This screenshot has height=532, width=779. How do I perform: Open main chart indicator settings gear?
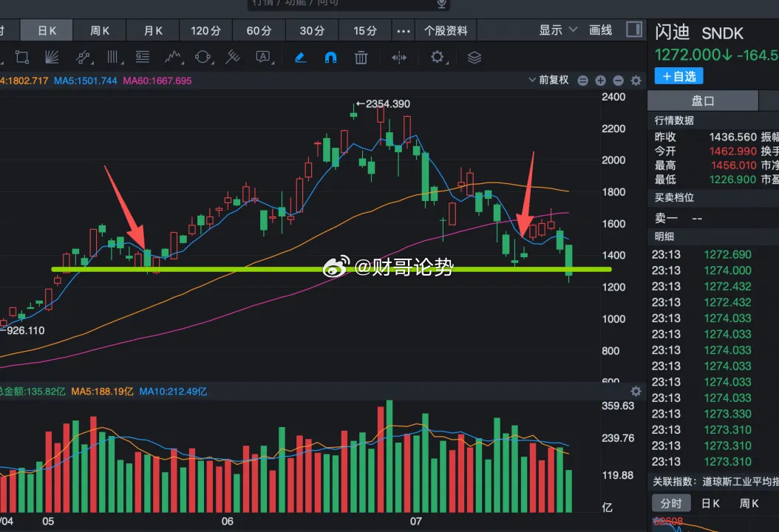[x=636, y=81]
